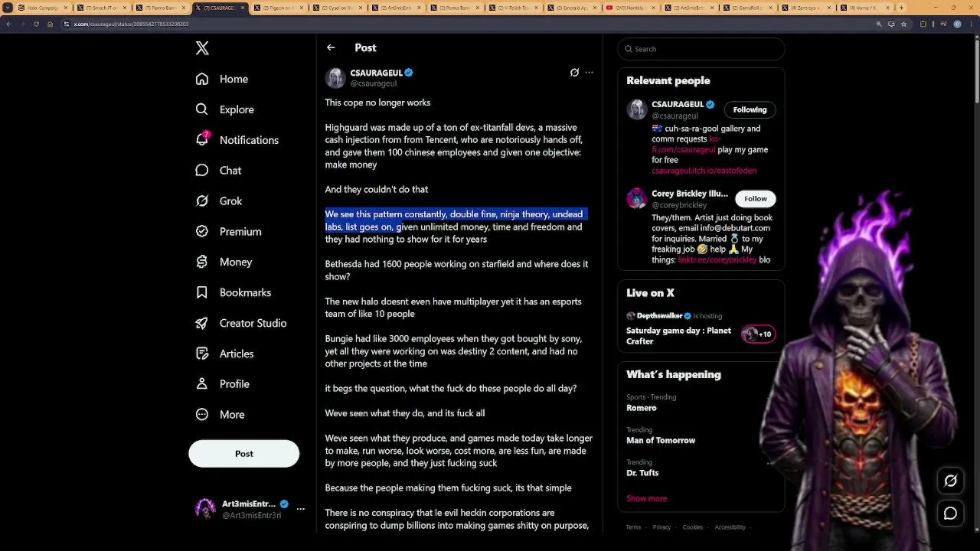980x551 pixels.
Task: Click the X logo in the sidebar
Action: click(202, 48)
